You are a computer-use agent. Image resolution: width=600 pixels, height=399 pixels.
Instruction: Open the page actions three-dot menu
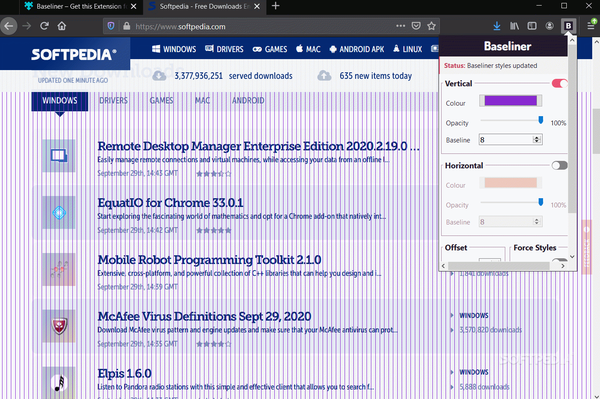pos(401,26)
